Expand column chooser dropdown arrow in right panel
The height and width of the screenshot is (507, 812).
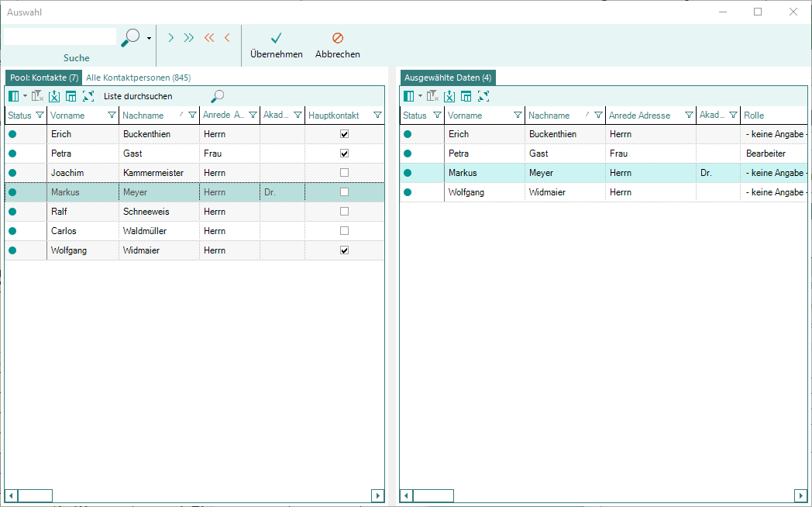[420, 96]
